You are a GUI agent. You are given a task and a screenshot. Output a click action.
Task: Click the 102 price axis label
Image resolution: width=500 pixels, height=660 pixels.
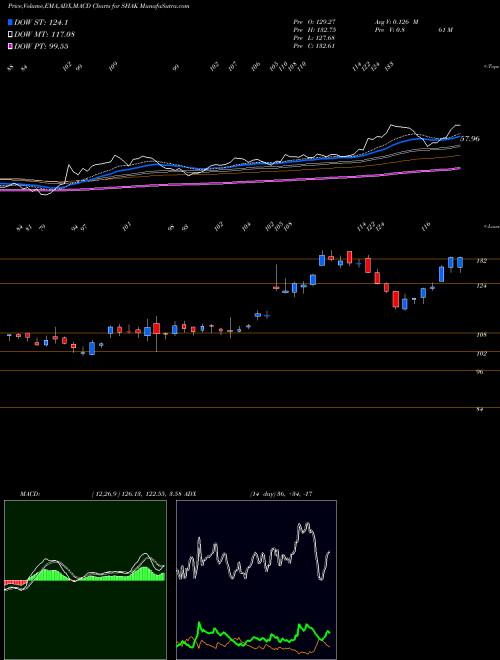pyautogui.click(x=481, y=354)
